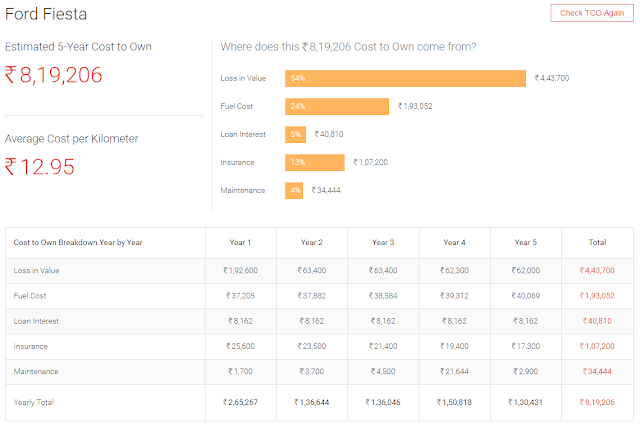Click the red Loss in Value total ₹4,43,700
This screenshot has width=640, height=428.
point(597,271)
